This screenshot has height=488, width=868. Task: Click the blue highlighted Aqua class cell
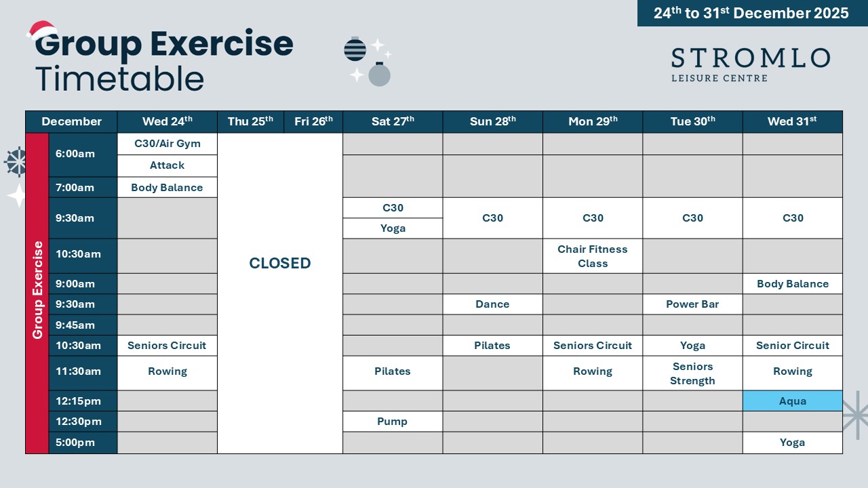793,401
